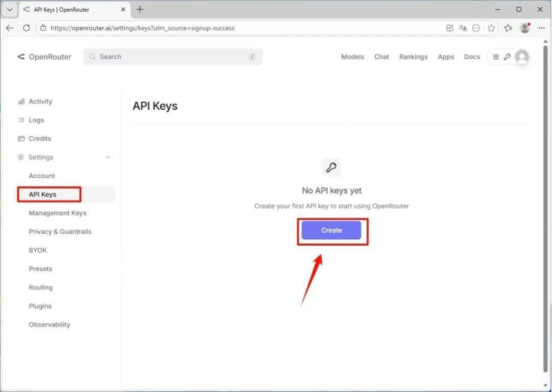Viewport: 552px width, 392px height.
Task: Click the translate page icon
Action: (463, 28)
